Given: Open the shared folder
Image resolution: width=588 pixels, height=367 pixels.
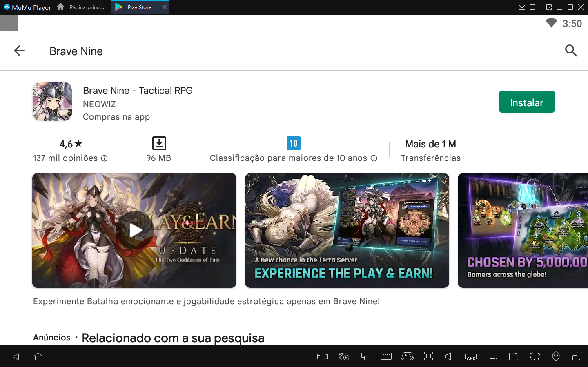Looking at the screenshot, I should [x=513, y=356].
